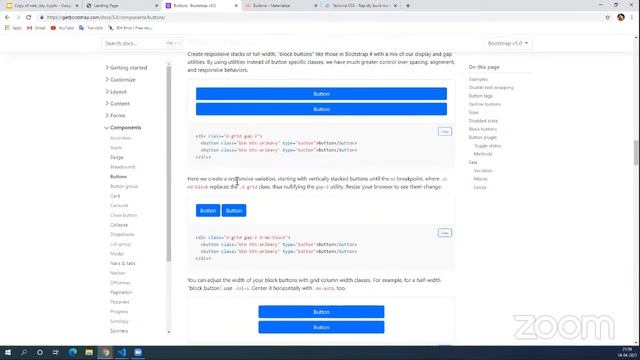Screen dimensions: 640x360
Task: Reload the page with the refresh icon
Action: point(29,18)
